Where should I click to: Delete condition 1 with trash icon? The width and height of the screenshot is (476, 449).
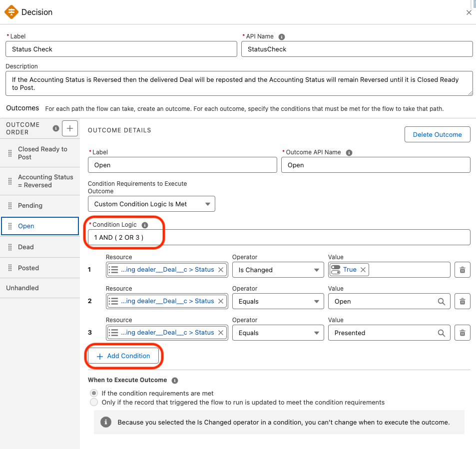[x=463, y=270]
